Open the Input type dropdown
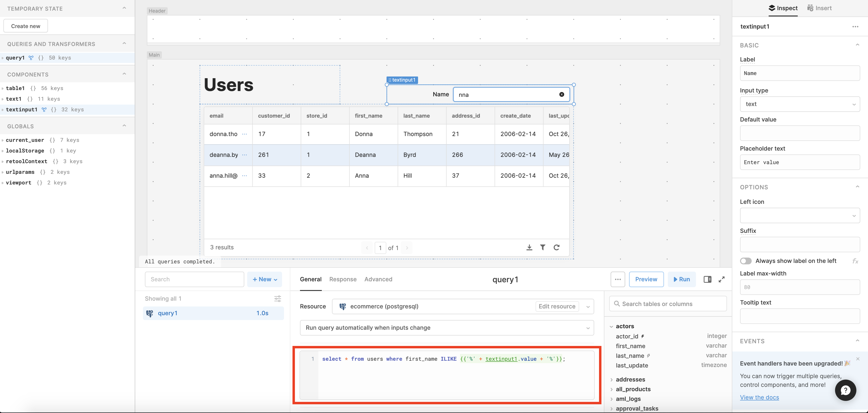 800,104
